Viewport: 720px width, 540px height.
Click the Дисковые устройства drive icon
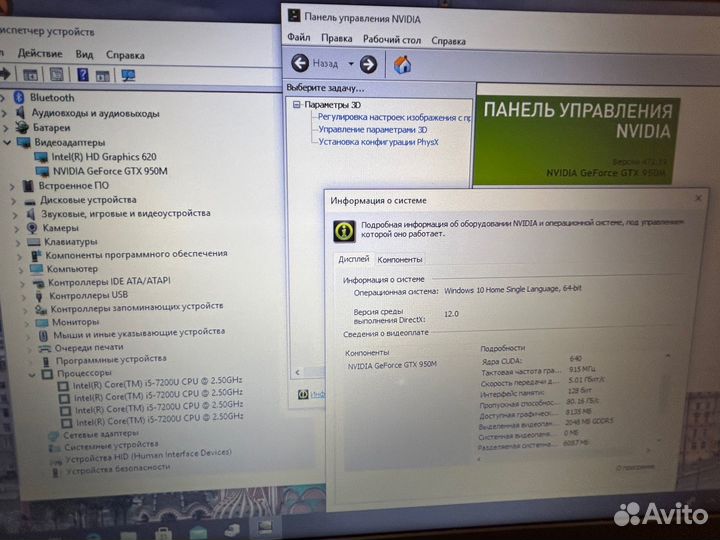(x=30, y=201)
